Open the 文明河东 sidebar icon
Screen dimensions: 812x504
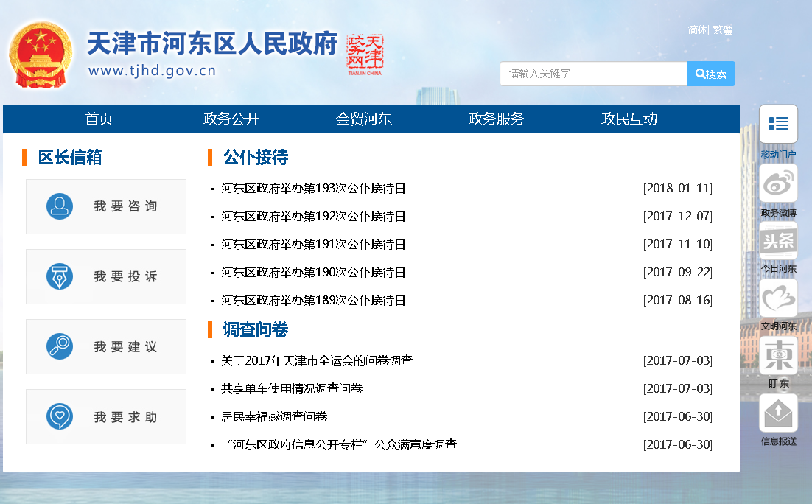(x=778, y=298)
